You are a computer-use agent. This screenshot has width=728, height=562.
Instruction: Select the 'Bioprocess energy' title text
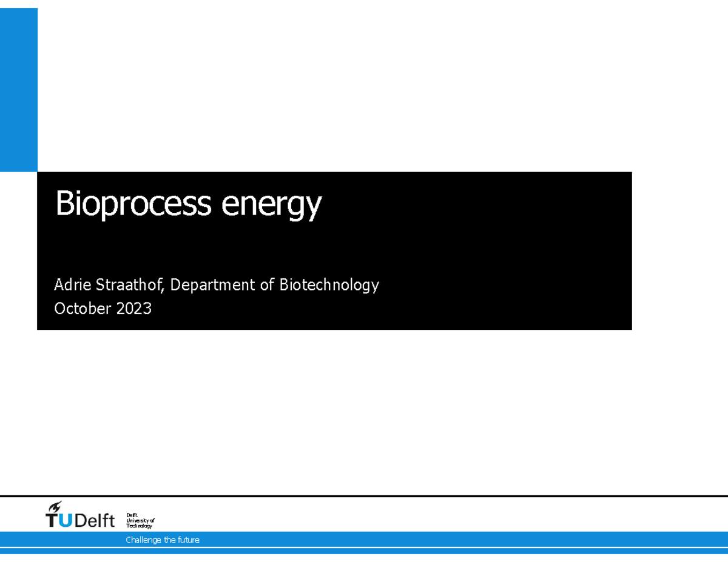tap(189, 205)
